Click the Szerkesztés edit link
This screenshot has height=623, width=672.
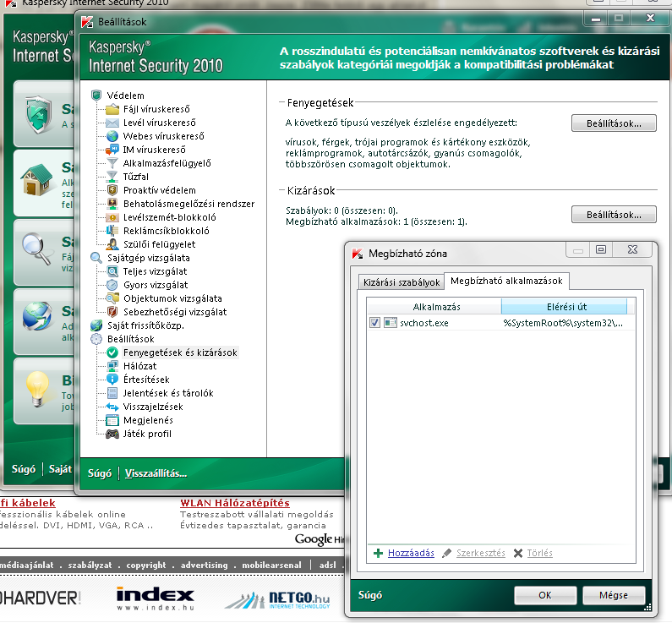click(x=480, y=553)
